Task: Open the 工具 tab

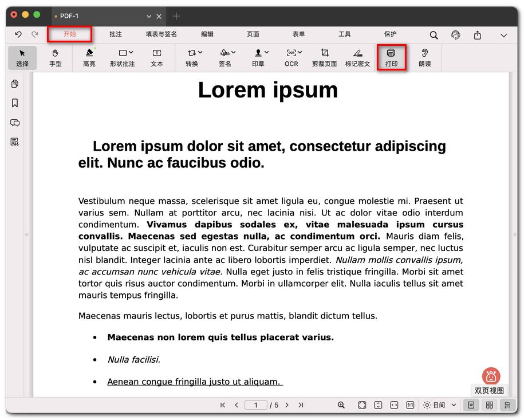Action: pyautogui.click(x=345, y=34)
